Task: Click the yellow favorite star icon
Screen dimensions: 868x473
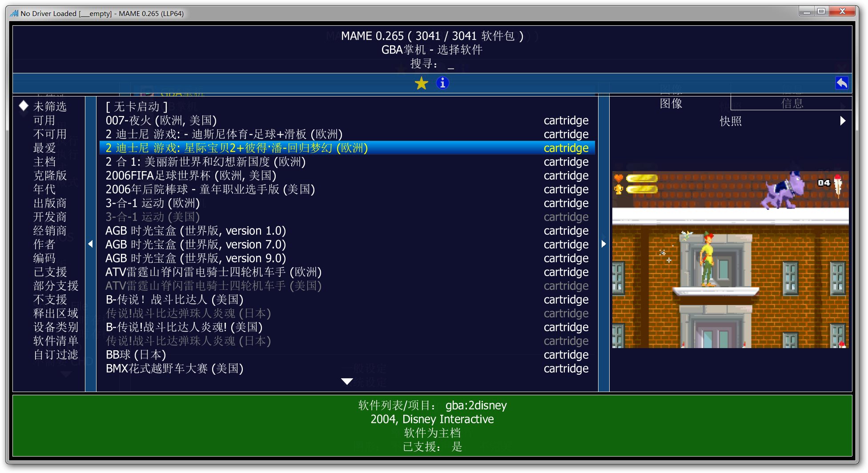Action: [421, 83]
